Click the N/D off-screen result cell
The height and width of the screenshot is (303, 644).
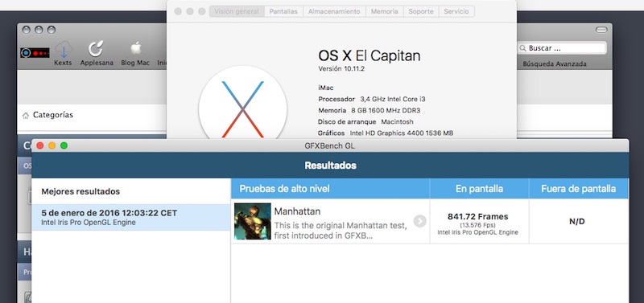(578, 222)
